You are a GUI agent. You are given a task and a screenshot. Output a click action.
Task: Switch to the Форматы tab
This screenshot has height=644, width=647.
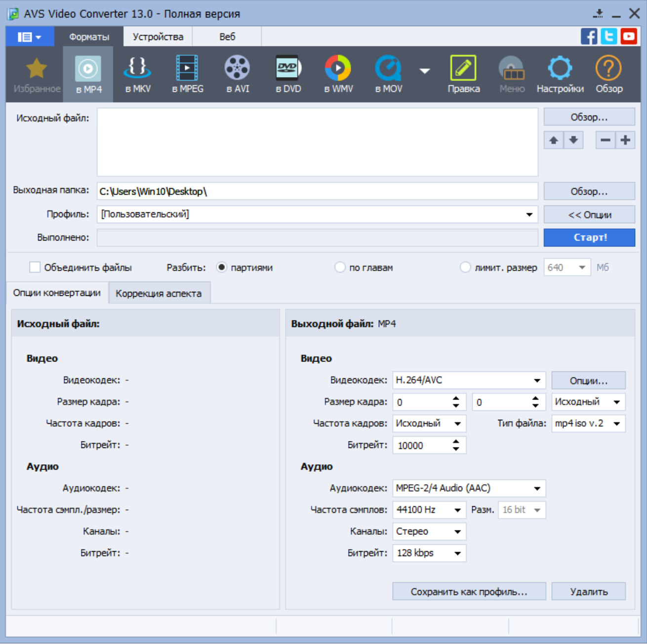pyautogui.click(x=89, y=37)
